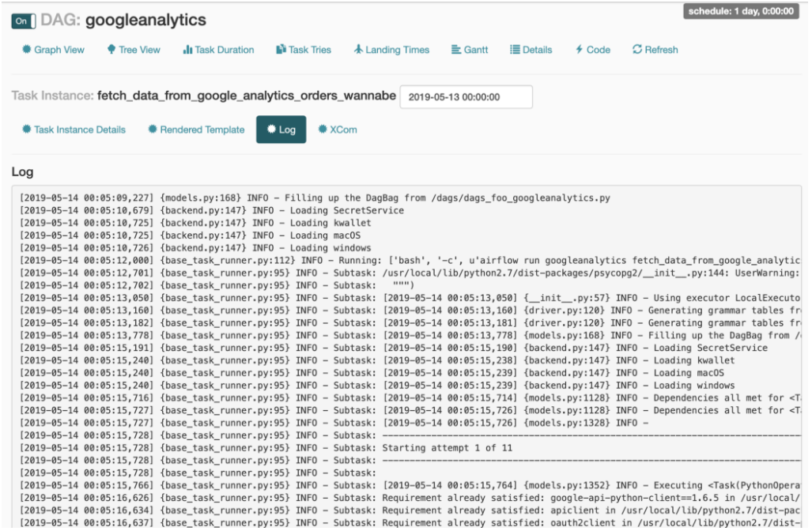This screenshot has width=812, height=531.
Task: Click the Details list icon
Action: 515,50
